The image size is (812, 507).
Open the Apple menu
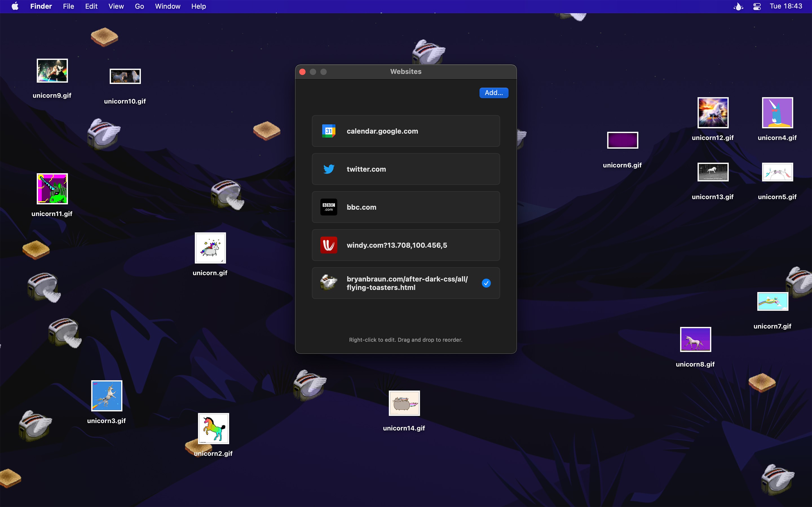pos(14,6)
